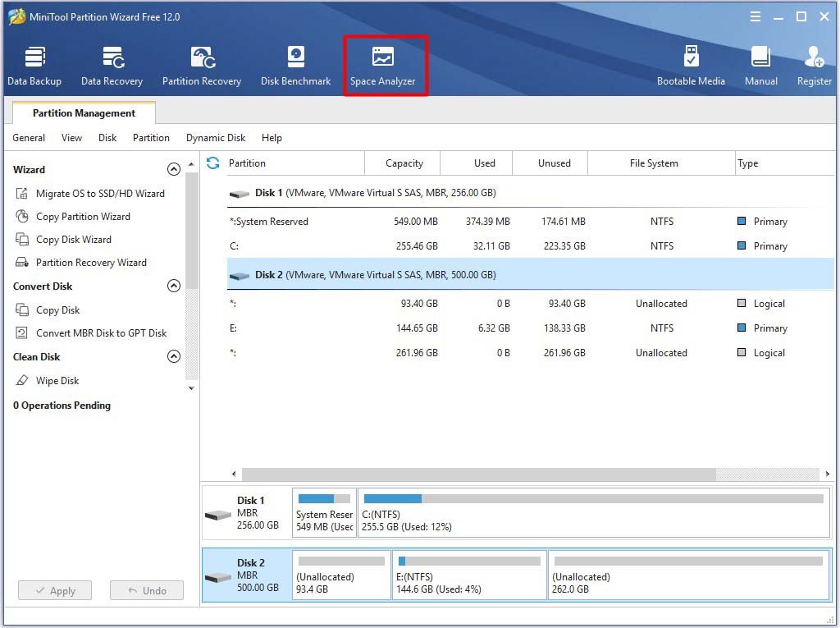Open the View menu
The image size is (840, 628).
pos(72,138)
